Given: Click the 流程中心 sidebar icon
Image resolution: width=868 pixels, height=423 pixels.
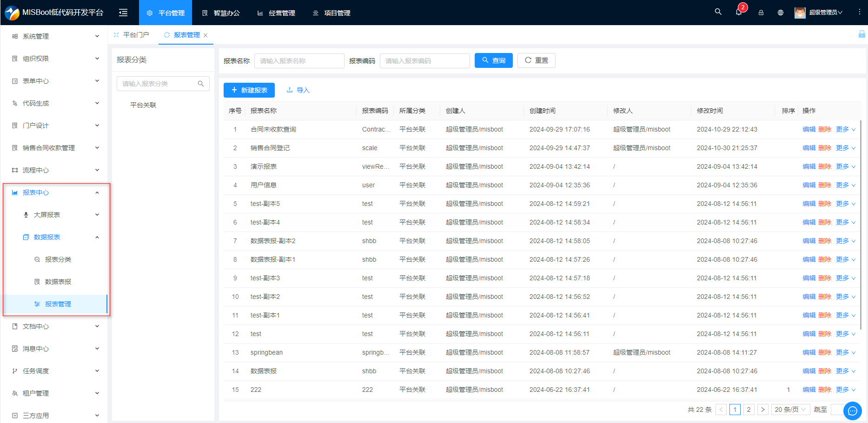Looking at the screenshot, I should [x=15, y=170].
